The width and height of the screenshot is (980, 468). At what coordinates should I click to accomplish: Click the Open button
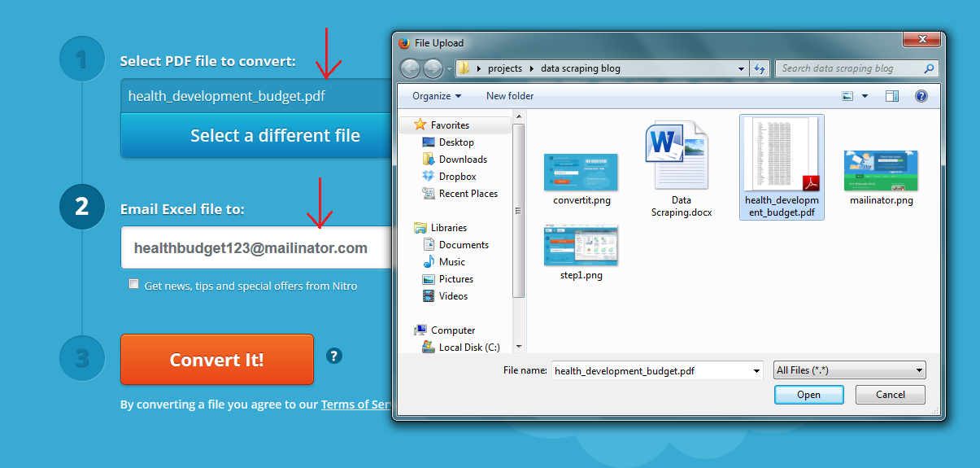coord(808,395)
